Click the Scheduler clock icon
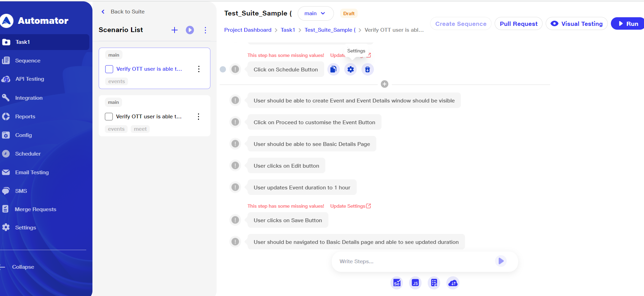The height and width of the screenshot is (296, 644). (6, 154)
